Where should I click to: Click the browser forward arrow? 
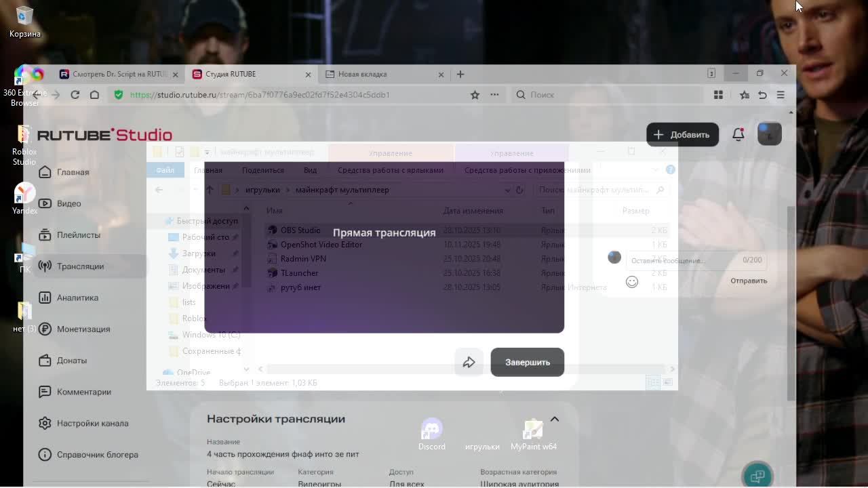pyautogui.click(x=56, y=95)
